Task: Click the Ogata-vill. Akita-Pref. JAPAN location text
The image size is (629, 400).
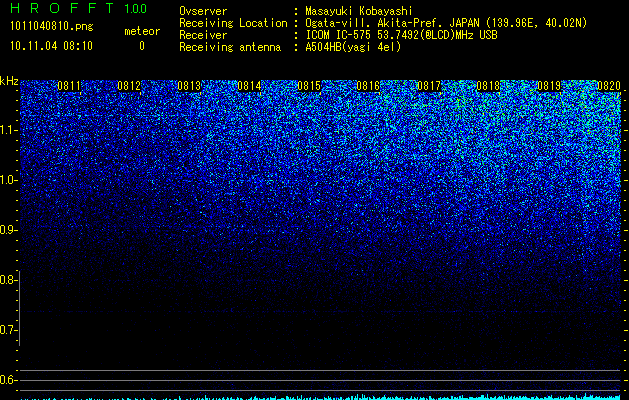Action: [x=446, y=23]
